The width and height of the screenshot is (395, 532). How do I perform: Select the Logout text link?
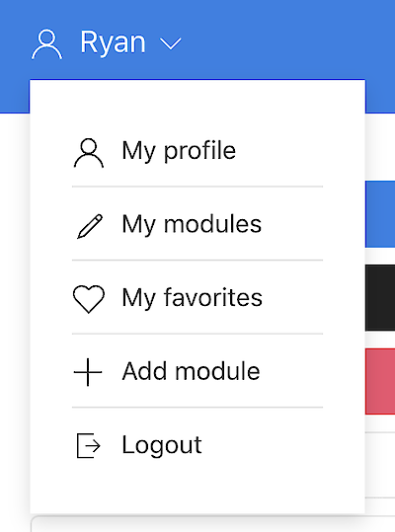[162, 445]
